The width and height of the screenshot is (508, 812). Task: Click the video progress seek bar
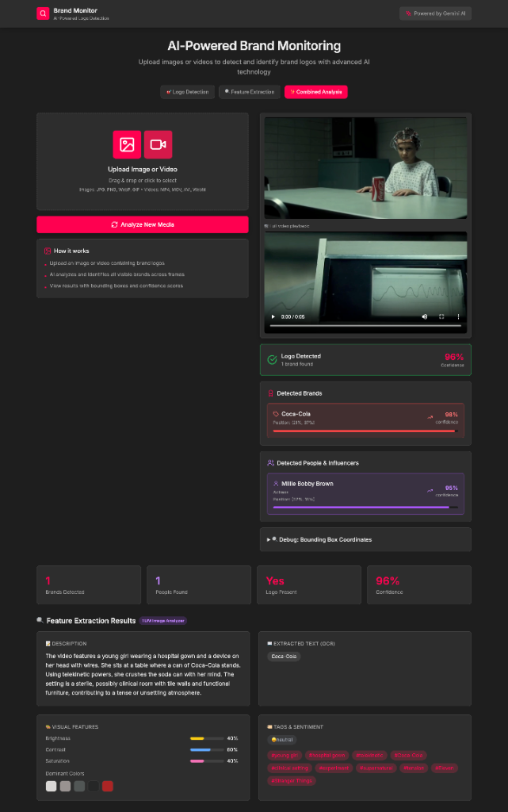pos(365,326)
